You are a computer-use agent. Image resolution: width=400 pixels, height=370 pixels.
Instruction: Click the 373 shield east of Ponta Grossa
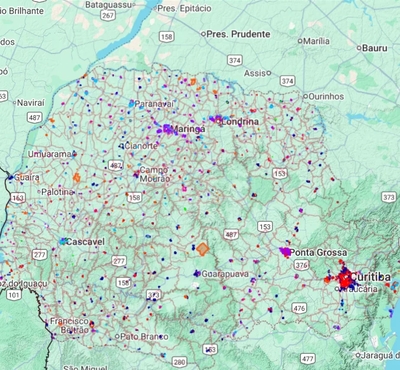[x=389, y=197]
